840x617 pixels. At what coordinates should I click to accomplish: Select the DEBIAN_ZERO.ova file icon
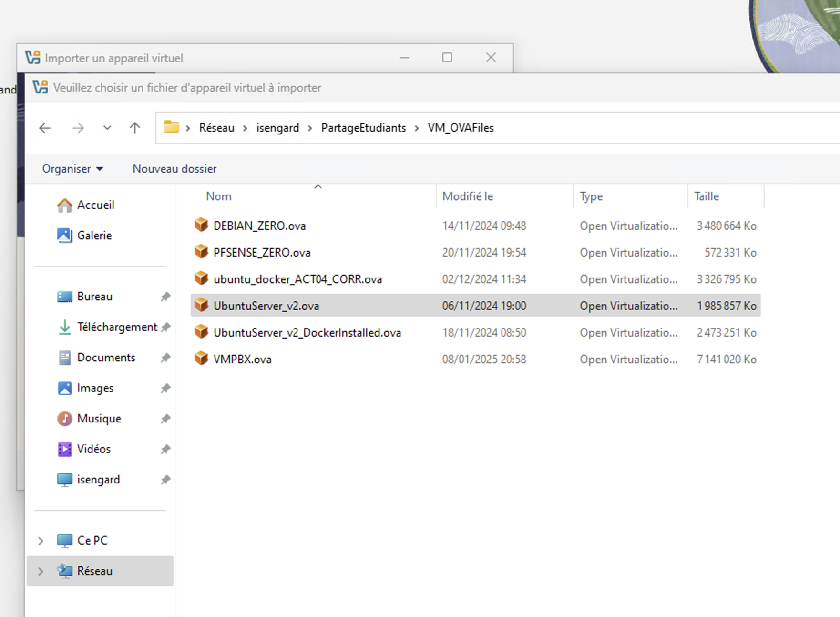coord(201,225)
